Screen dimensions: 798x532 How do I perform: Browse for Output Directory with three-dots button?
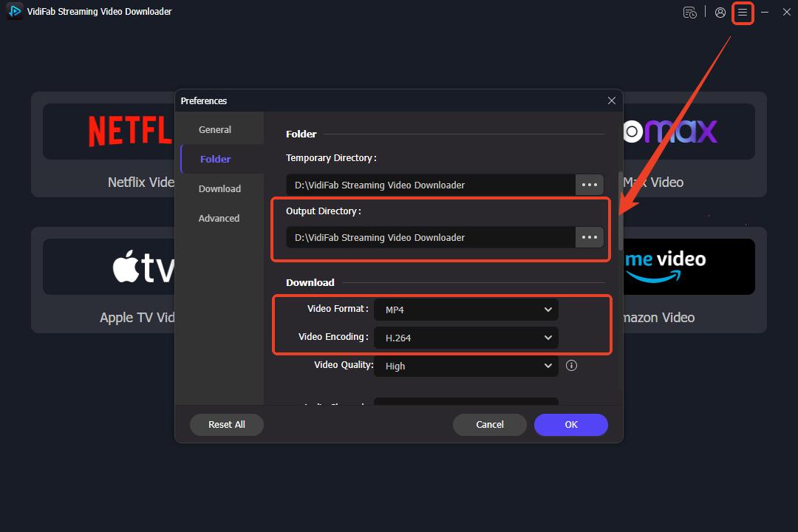tap(590, 237)
